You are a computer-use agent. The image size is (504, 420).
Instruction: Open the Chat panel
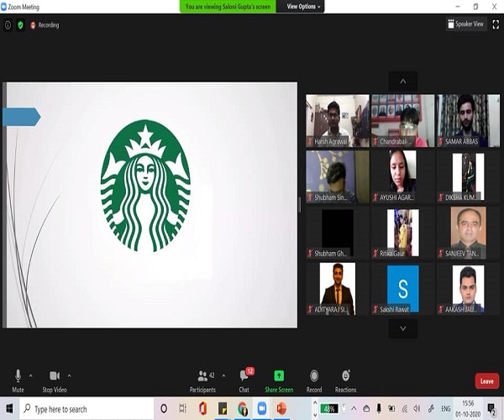[244, 381]
